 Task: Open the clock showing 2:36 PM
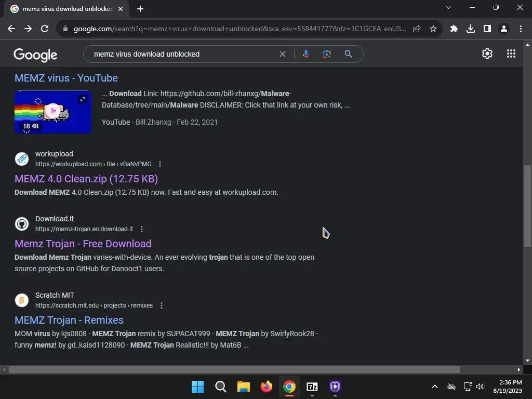click(508, 387)
